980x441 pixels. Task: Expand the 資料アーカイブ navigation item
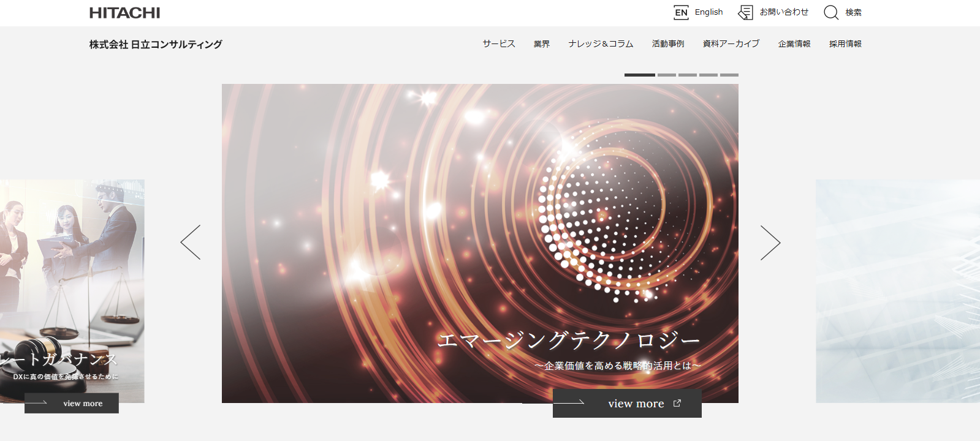coord(731,44)
